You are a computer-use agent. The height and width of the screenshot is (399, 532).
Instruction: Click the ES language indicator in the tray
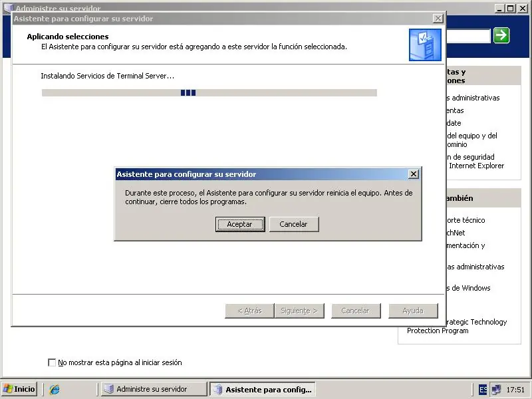coord(483,389)
